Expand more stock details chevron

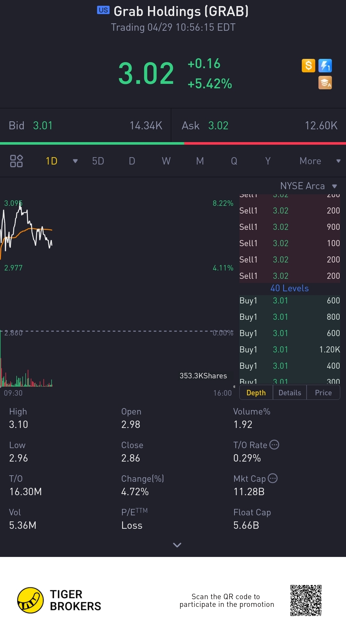coord(177,545)
